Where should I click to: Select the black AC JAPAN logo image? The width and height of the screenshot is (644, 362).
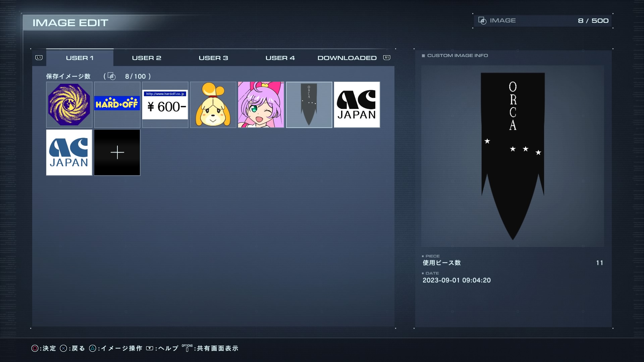coord(357,105)
